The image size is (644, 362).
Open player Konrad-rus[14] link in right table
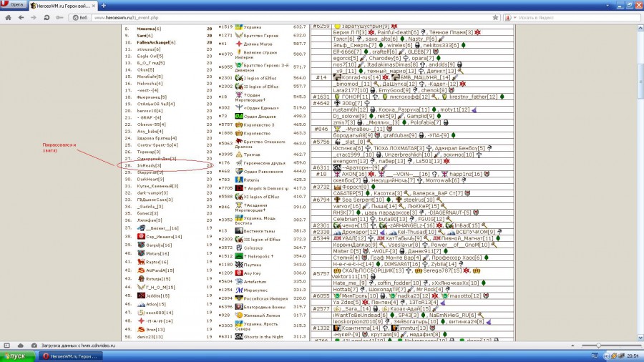[x=362, y=77]
